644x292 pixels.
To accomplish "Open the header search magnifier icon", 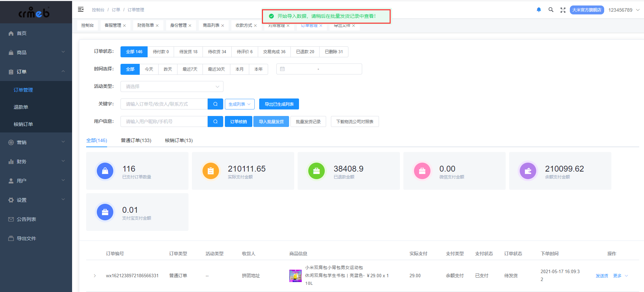I will [551, 10].
